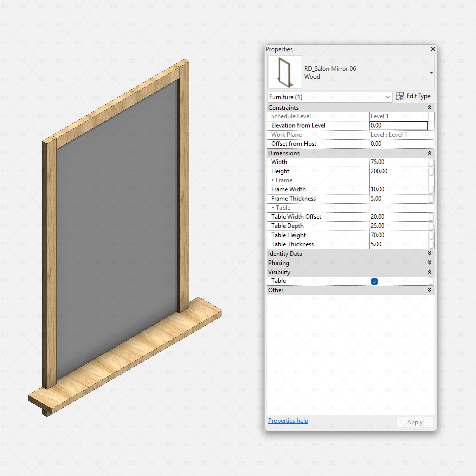The image size is (476, 476).
Task: Click the Edit Type icon
Action: pos(400,96)
